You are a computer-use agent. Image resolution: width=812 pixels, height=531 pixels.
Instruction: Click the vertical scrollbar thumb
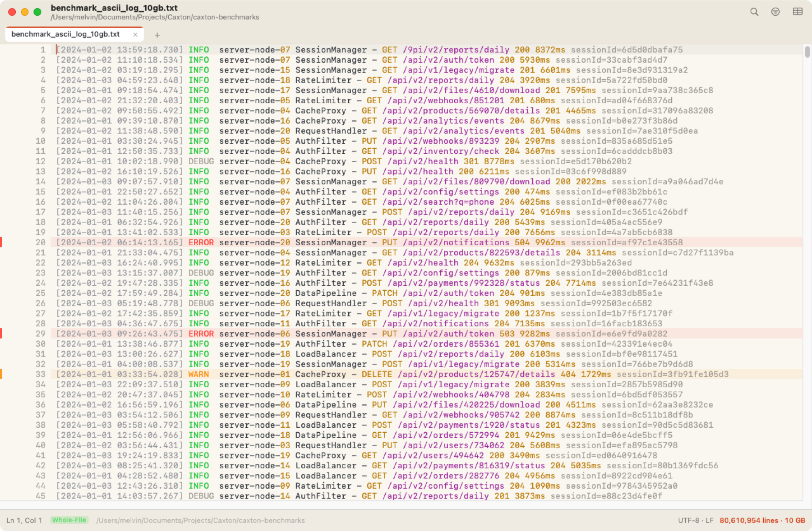[x=807, y=52]
